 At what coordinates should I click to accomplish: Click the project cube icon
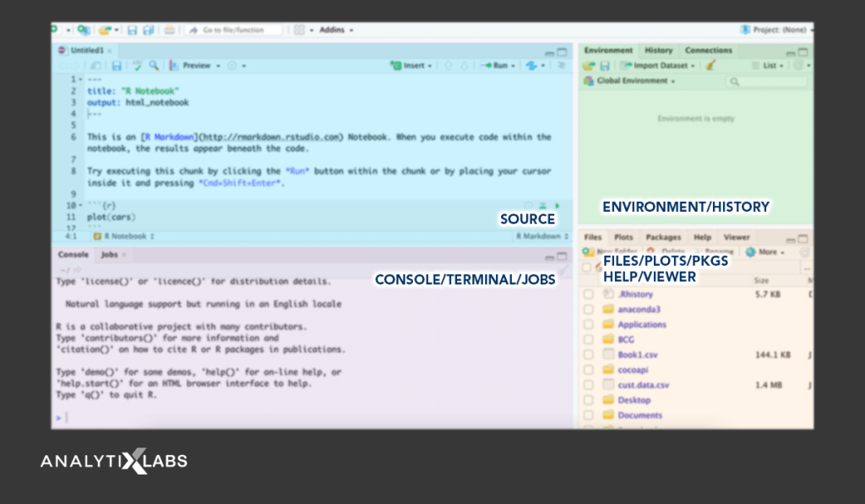click(x=745, y=30)
